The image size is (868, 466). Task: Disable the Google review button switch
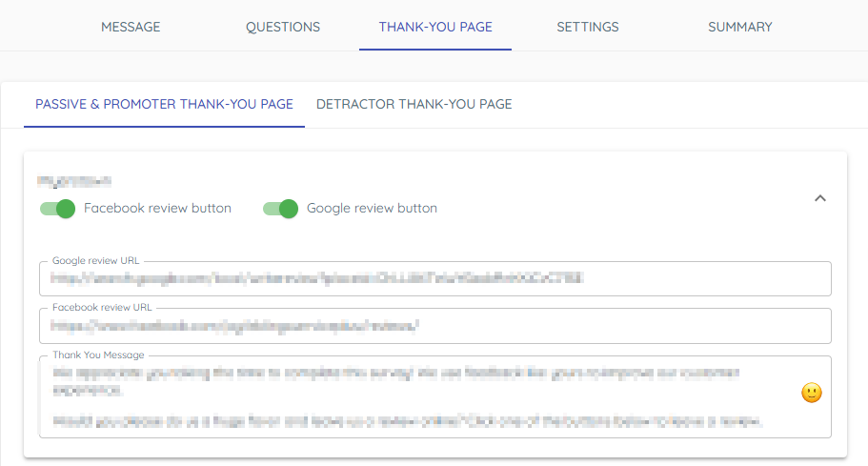click(x=281, y=209)
